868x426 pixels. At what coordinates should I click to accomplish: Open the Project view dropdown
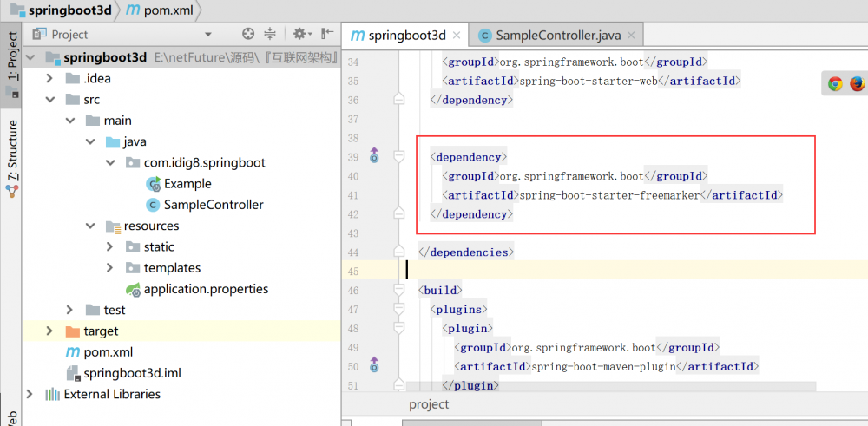(x=207, y=35)
